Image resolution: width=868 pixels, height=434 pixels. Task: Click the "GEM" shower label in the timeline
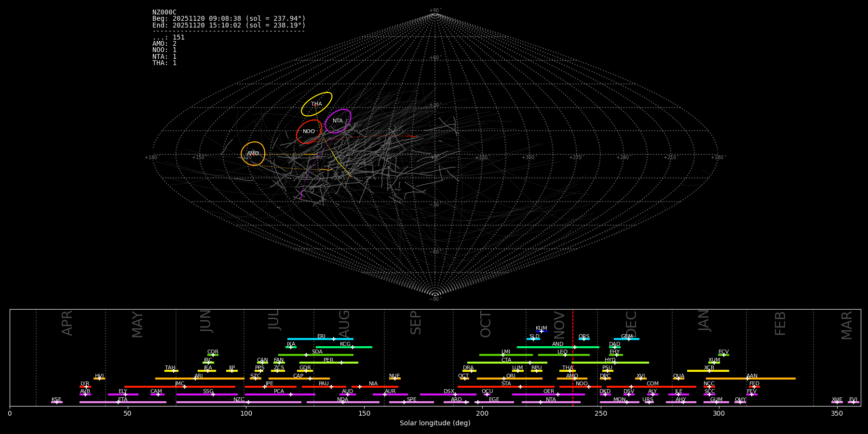627,337
